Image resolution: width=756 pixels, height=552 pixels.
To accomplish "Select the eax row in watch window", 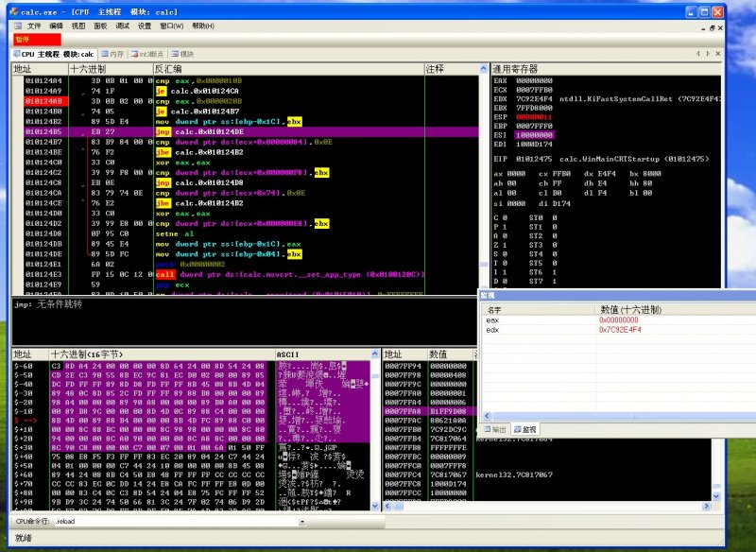I will [x=618, y=320].
